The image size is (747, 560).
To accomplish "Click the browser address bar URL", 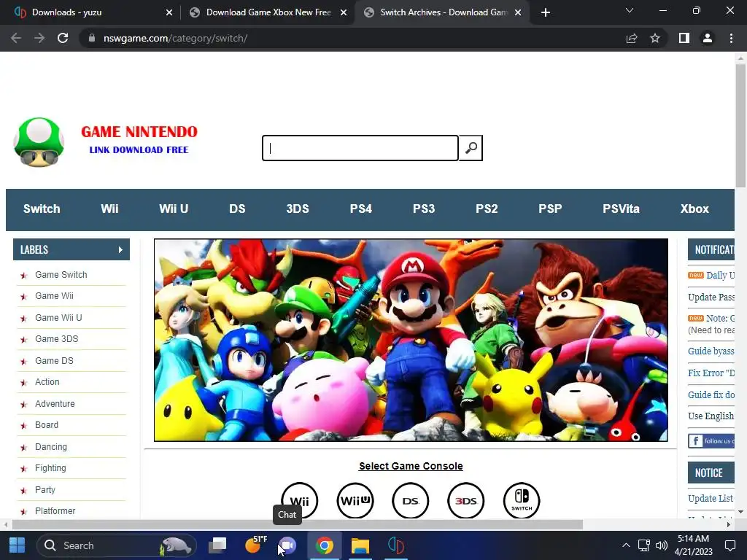I will tap(175, 38).
